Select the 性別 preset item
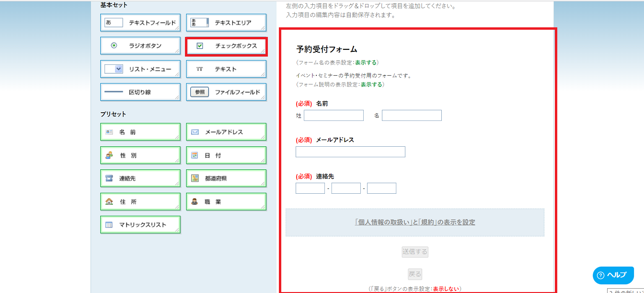 coord(140,155)
